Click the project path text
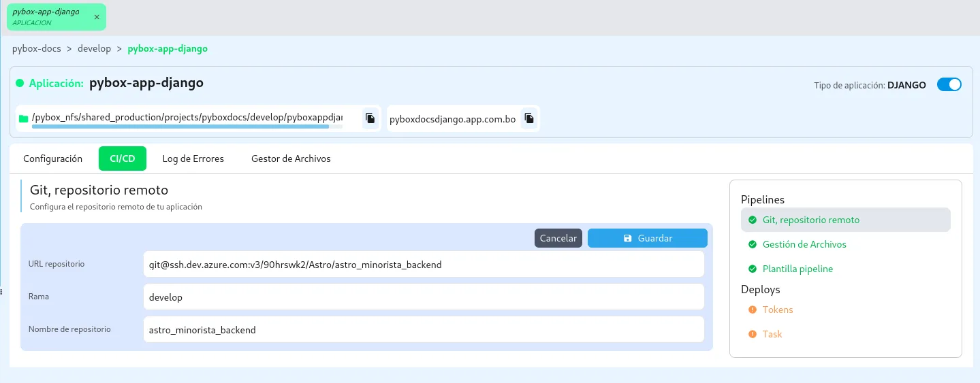980x383 pixels. [187, 118]
